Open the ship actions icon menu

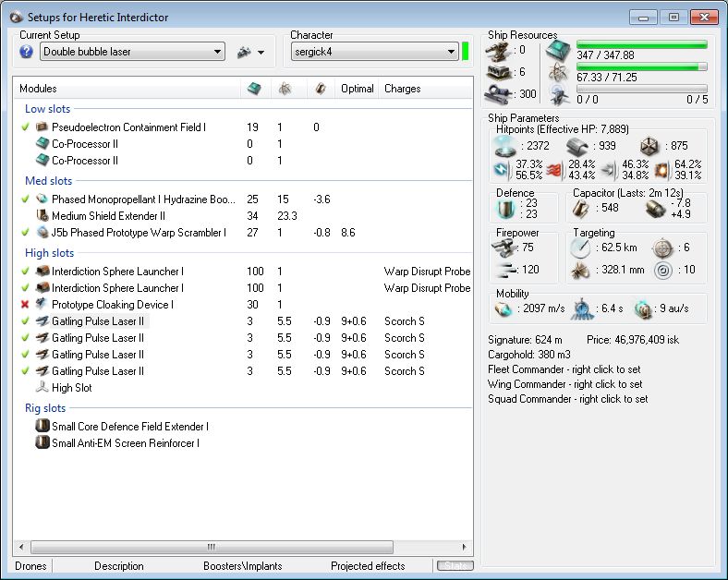244,52
